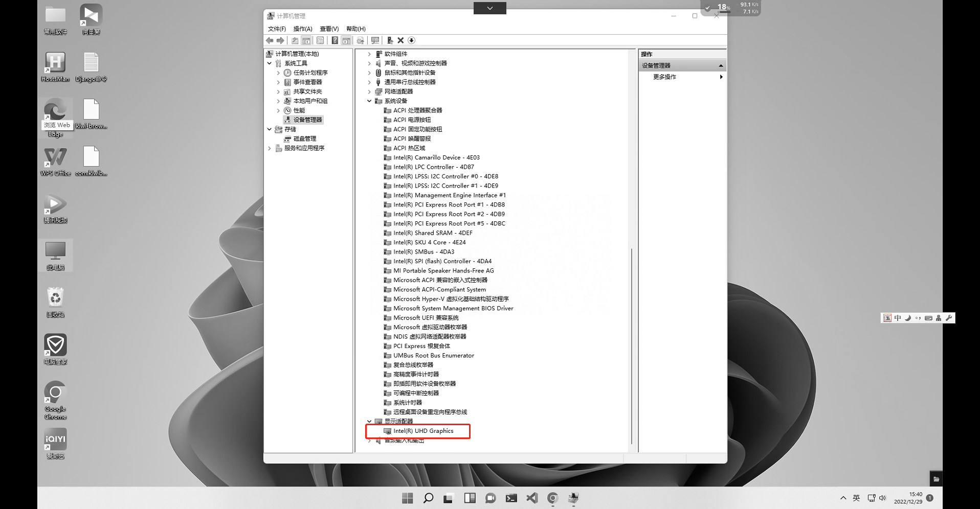
Task: Click the Windows Start button
Action: point(408,498)
